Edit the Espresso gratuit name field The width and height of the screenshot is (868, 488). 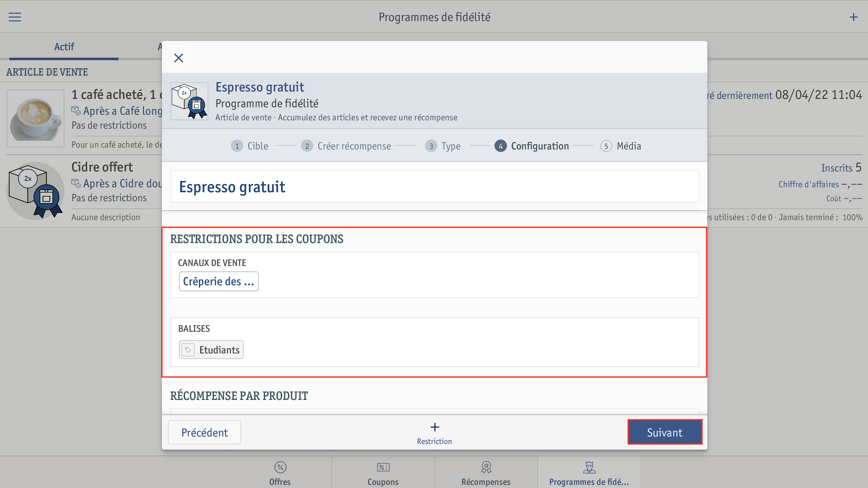[x=434, y=187]
